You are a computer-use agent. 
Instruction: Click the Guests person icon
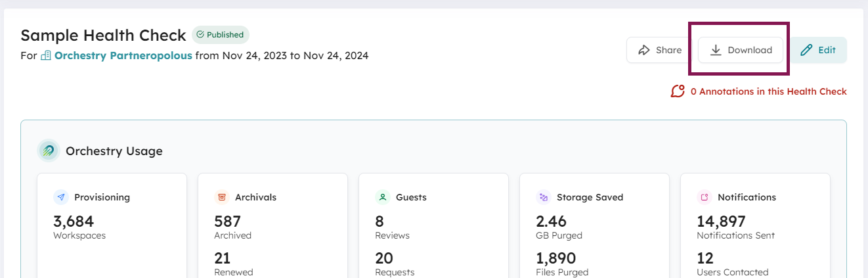pos(383,197)
